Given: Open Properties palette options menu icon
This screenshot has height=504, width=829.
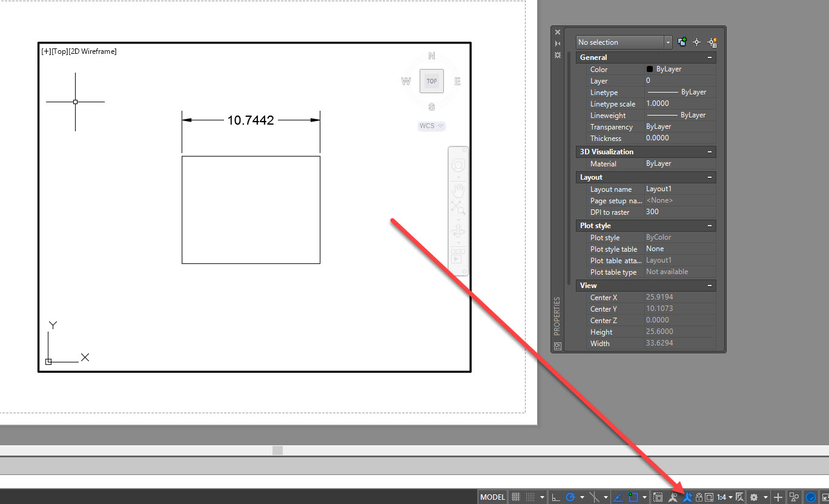Looking at the screenshot, I should (x=558, y=55).
